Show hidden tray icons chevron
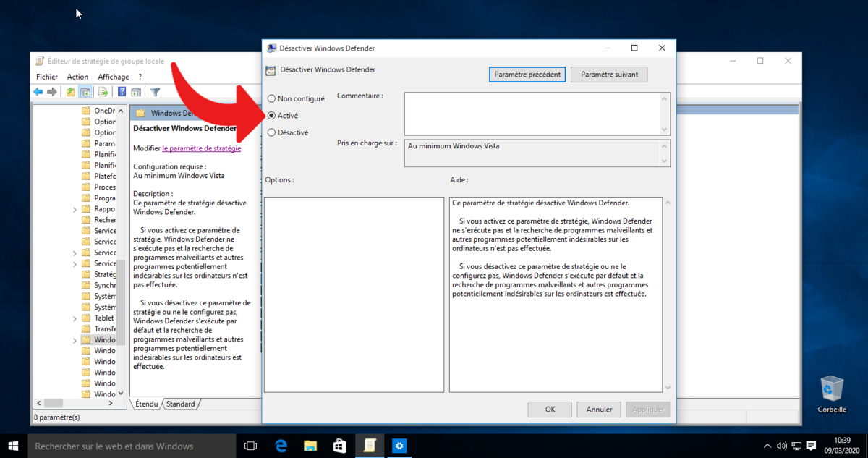The width and height of the screenshot is (868, 458). (767, 446)
